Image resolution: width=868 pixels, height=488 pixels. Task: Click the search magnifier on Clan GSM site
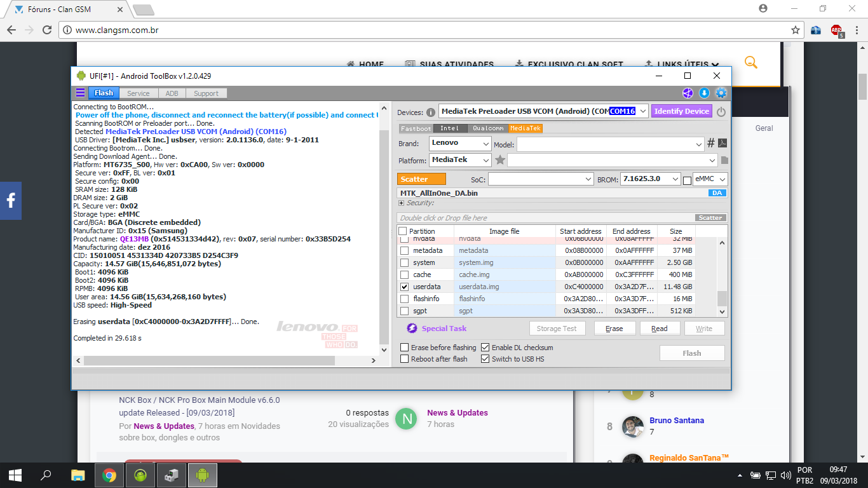(x=751, y=62)
